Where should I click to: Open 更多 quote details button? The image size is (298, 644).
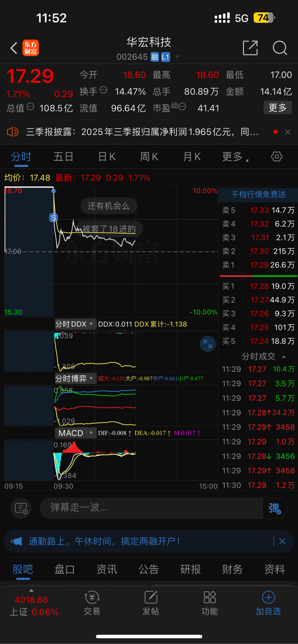pos(277,107)
